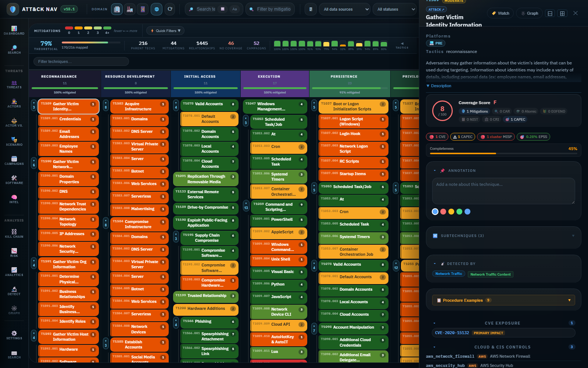The image size is (588, 368).
Task: Click the refresh icon in the toolbar
Action: coord(169,9)
